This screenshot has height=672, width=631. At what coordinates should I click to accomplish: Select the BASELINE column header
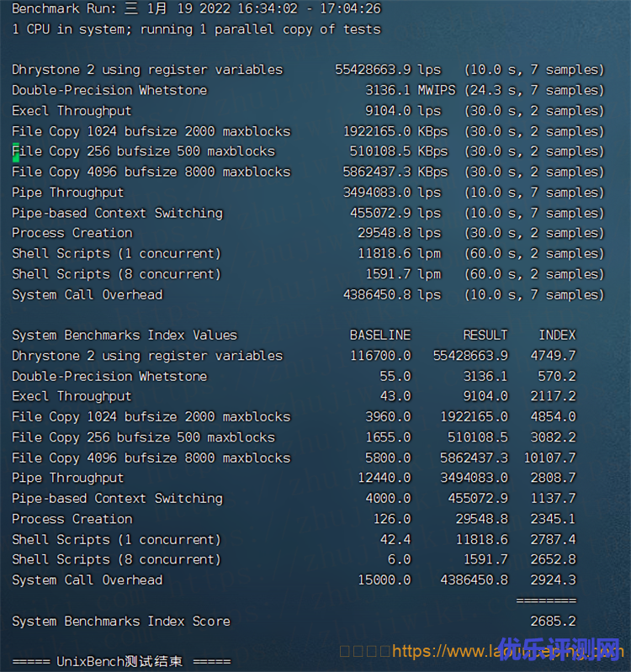tap(380, 336)
